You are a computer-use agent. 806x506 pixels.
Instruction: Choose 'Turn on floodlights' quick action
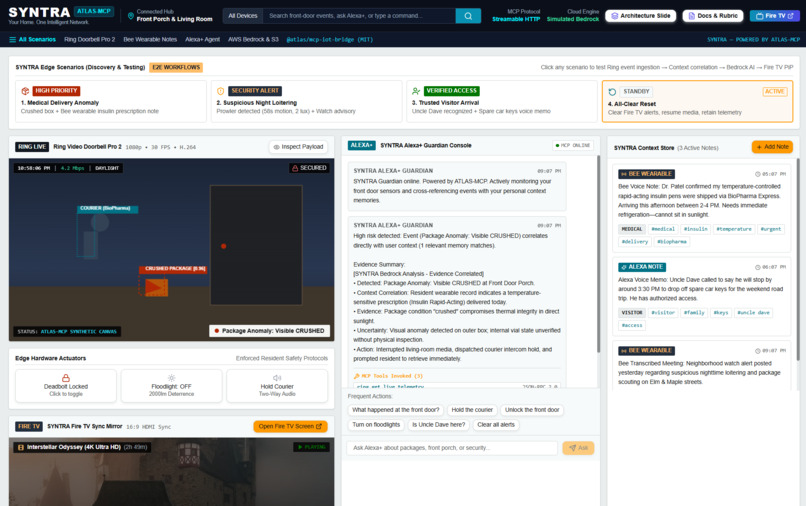[x=376, y=425]
